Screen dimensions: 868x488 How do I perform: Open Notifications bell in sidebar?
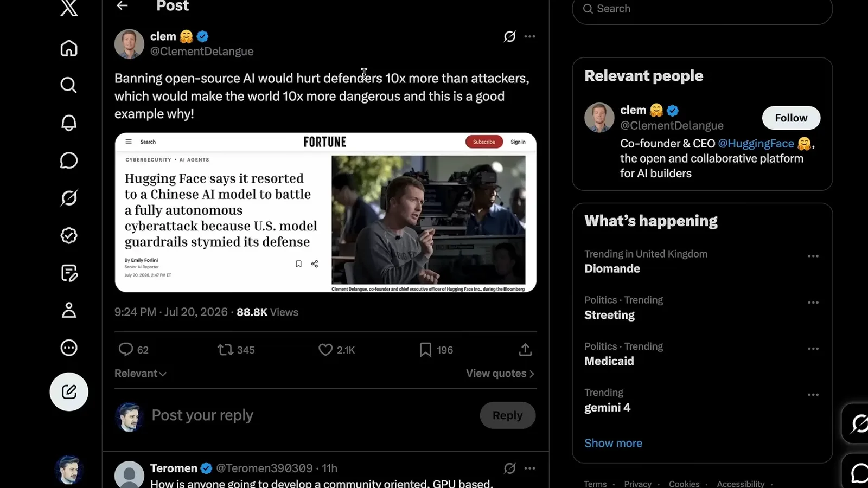(69, 123)
